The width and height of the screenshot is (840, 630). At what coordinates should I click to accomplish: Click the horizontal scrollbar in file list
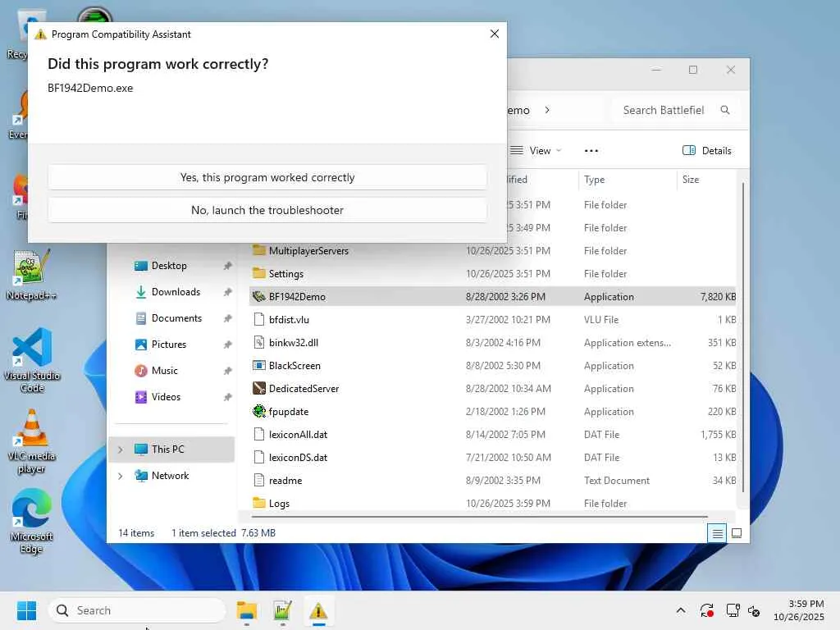coord(479,517)
